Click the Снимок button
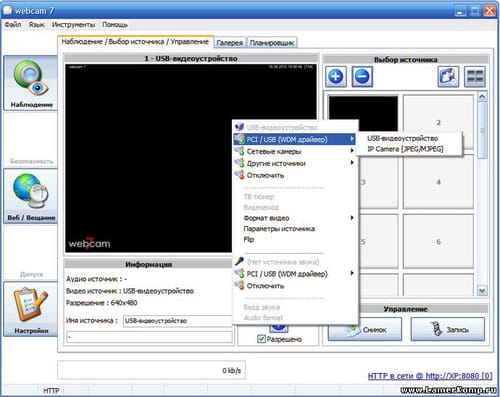Viewport: 500px width, 397px height. coord(365,329)
